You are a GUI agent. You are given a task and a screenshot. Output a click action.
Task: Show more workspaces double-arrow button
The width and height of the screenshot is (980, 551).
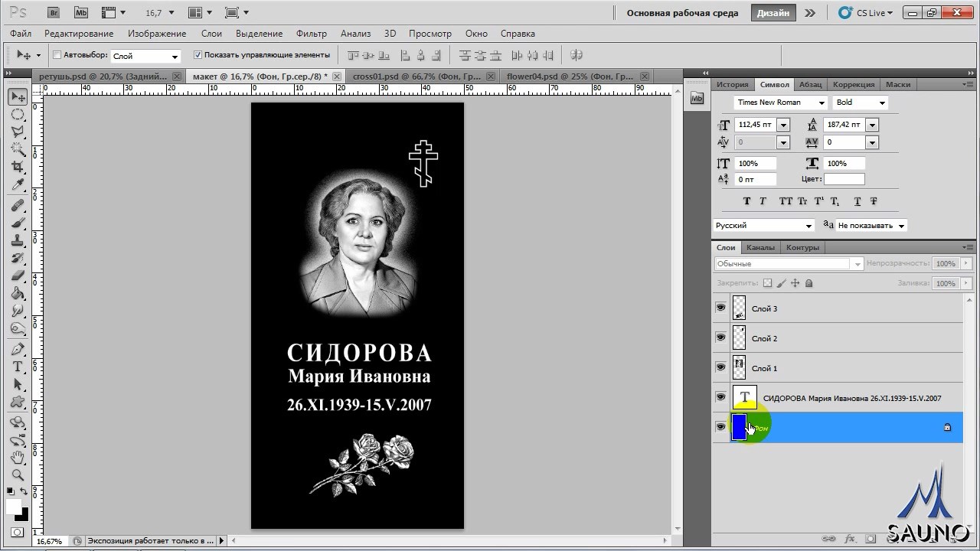810,13
